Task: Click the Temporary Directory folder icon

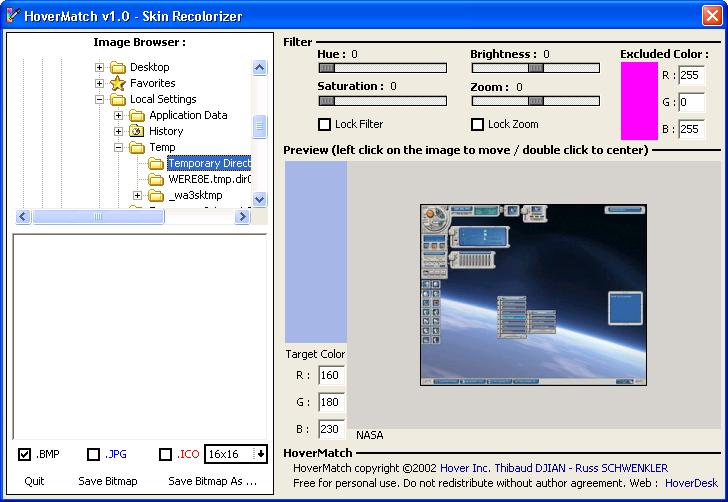Action: pos(156,163)
